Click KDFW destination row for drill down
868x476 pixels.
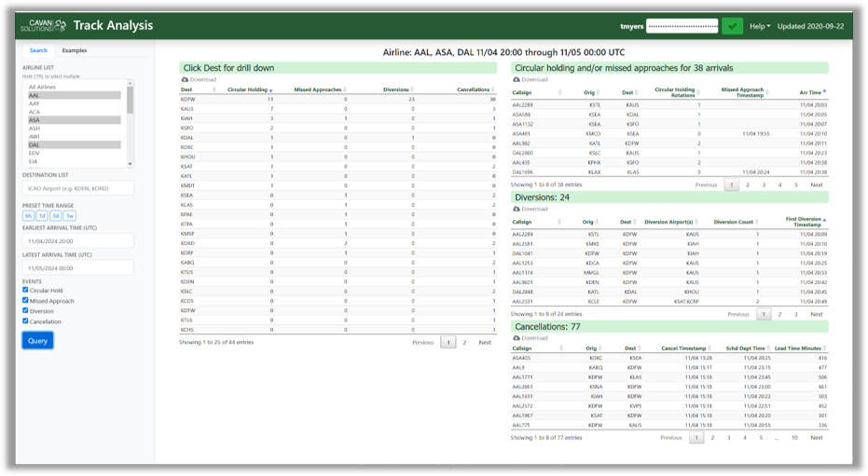pyautogui.click(x=188, y=99)
